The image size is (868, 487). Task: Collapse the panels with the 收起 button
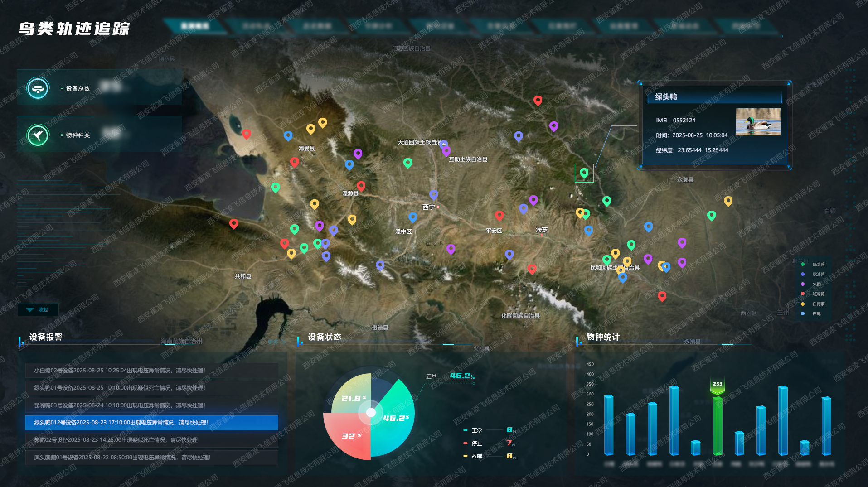click(38, 310)
